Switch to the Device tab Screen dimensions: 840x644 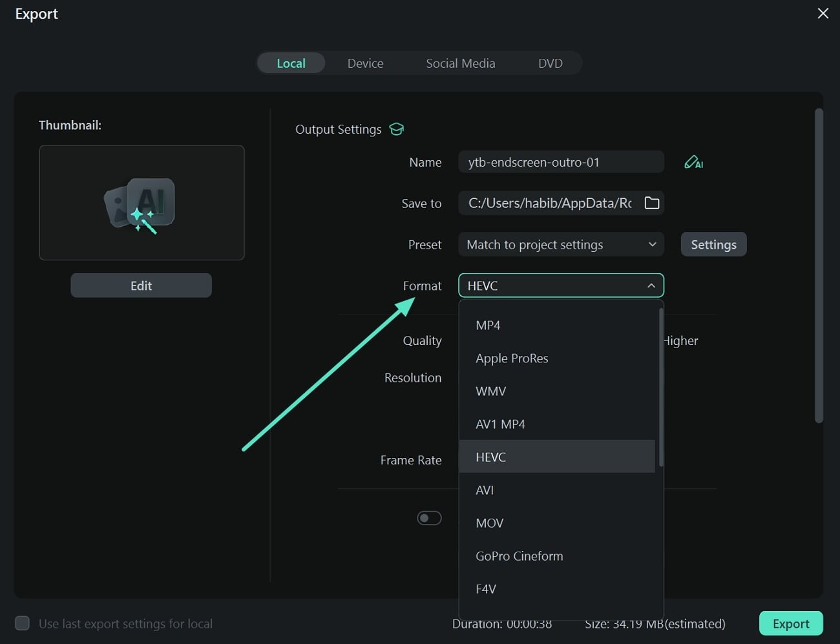click(365, 63)
